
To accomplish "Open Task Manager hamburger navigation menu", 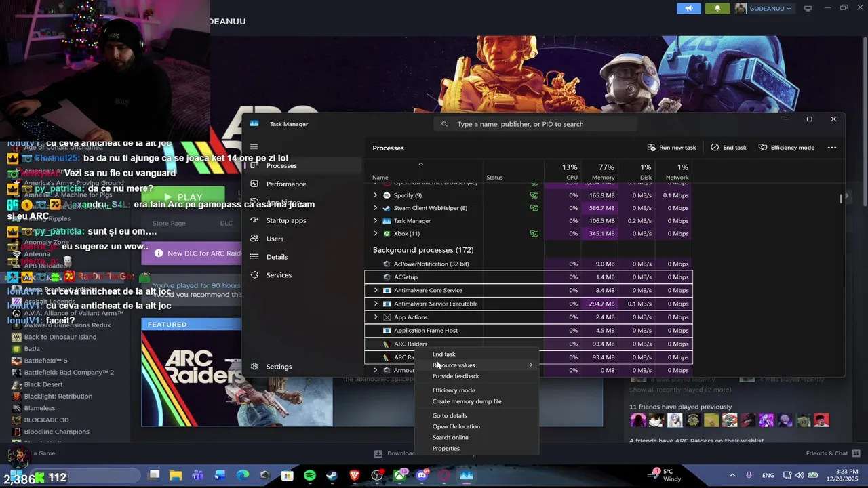I will 254,146.
